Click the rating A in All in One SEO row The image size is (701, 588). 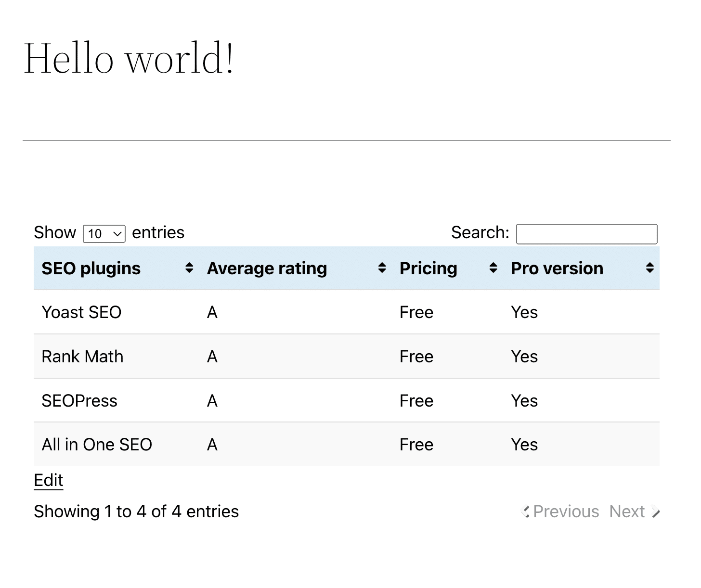click(212, 445)
